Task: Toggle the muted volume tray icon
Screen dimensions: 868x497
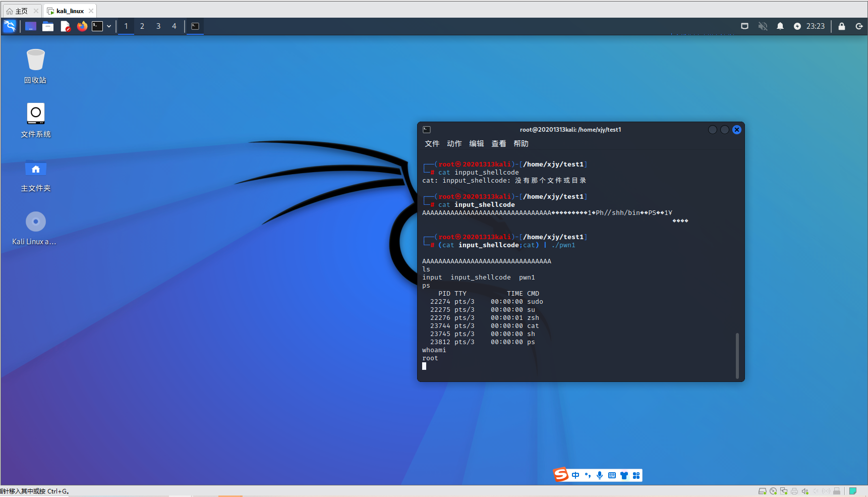Action: coord(763,26)
